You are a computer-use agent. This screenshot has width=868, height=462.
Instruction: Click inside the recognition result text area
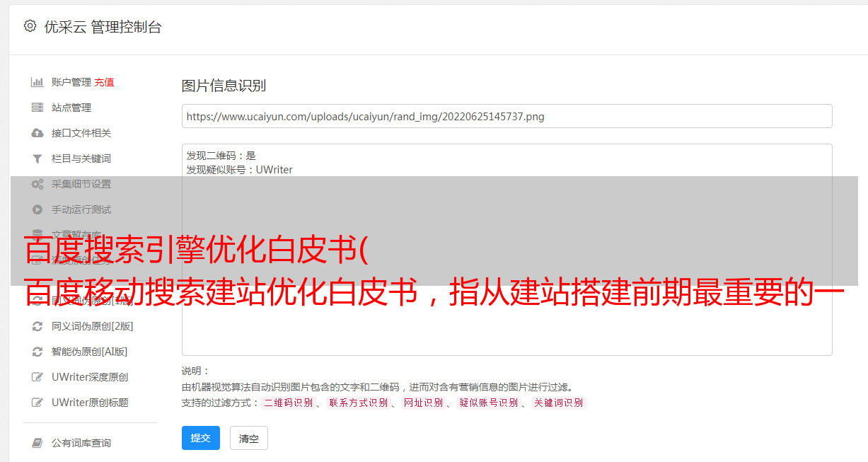(x=507, y=249)
